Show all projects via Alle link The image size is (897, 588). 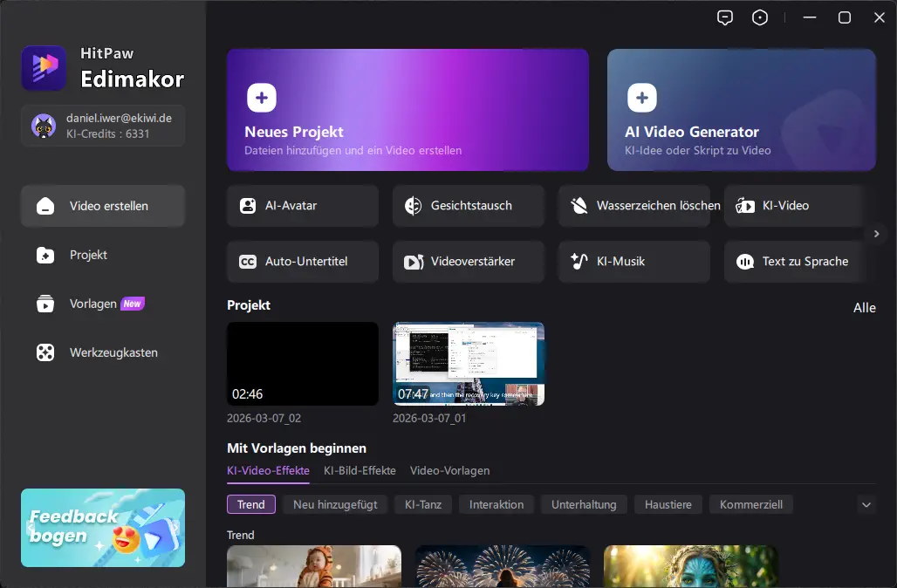(864, 307)
